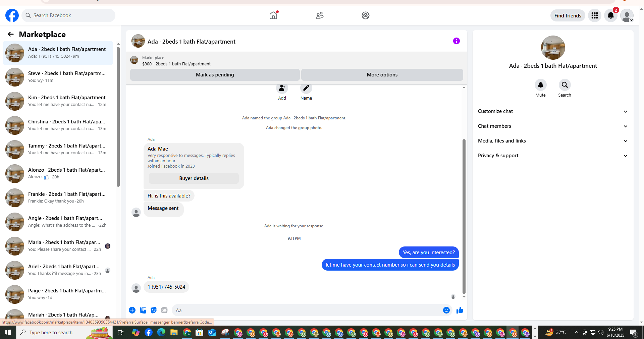
Task: Click the 'Yes, are you interested?' message
Action: coord(429,252)
